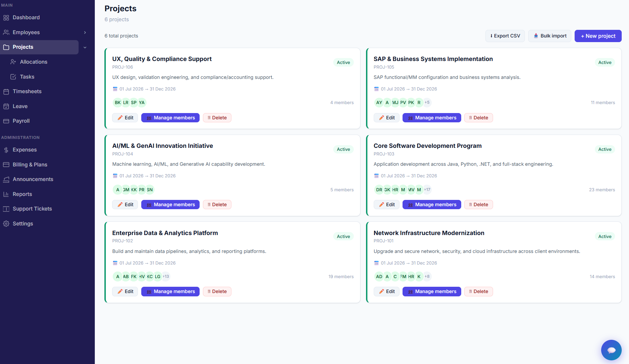Click the Enterprise Data & Analytics Platform title

pos(165,233)
